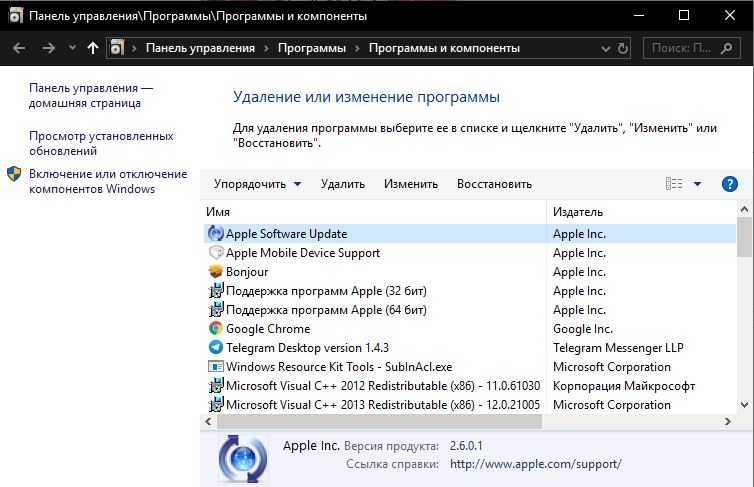Click the vertical scrollbar up arrow
754x487 pixels.
click(x=744, y=209)
